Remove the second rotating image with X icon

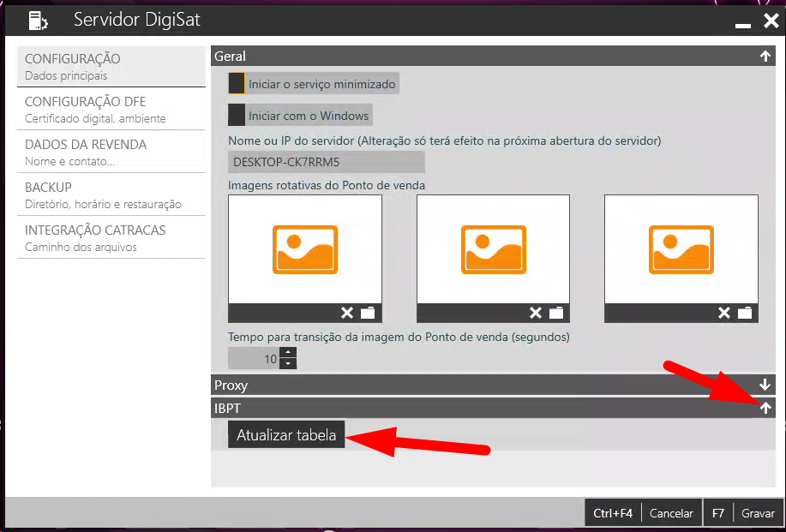536,313
